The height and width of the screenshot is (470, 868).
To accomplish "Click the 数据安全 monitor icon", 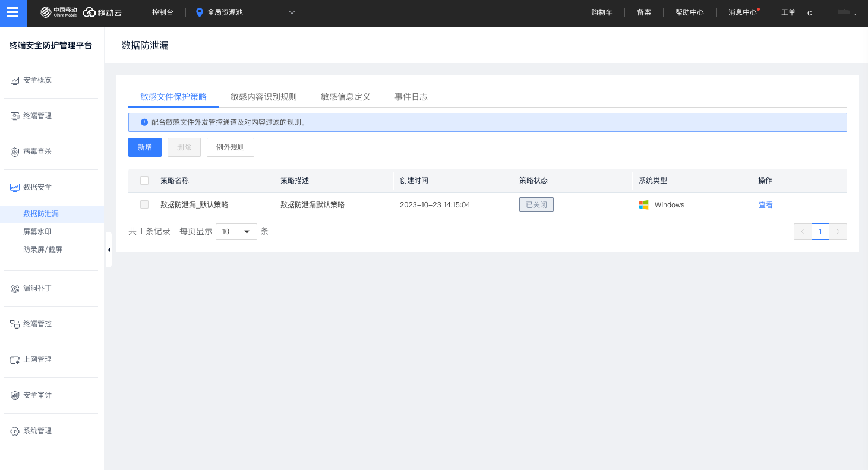I will 15,187.
